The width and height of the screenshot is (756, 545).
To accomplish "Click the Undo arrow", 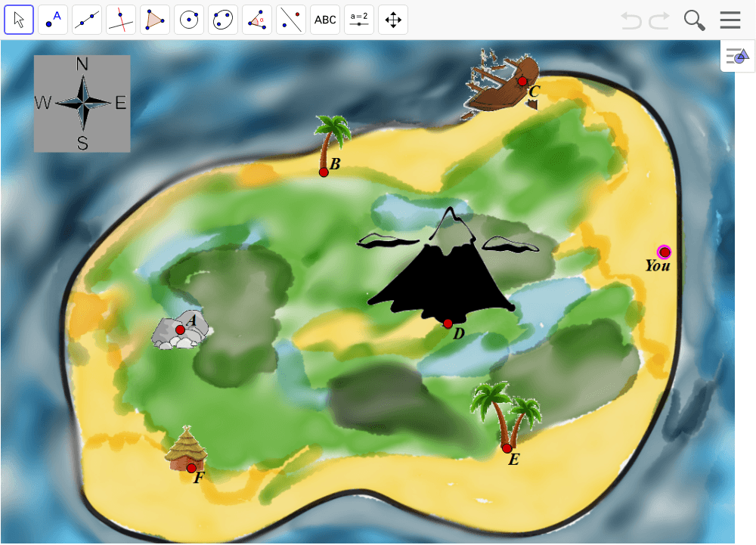I will pyautogui.click(x=631, y=20).
